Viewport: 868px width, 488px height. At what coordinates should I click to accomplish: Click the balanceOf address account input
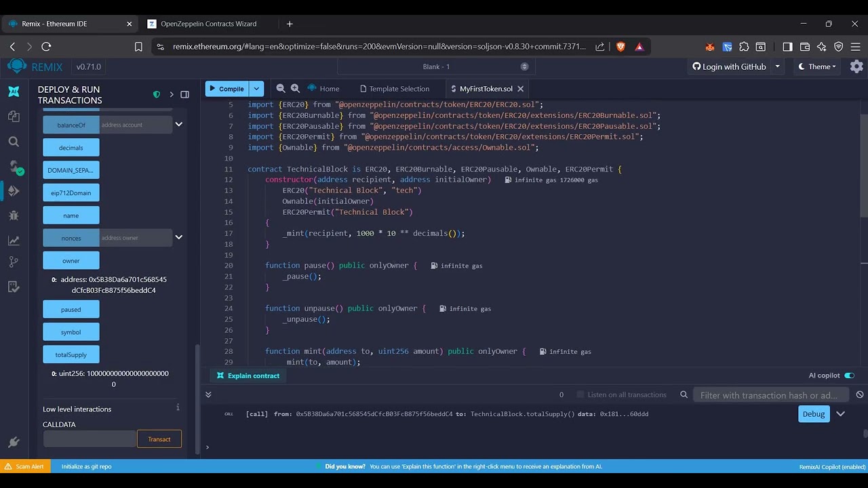pyautogui.click(x=136, y=125)
